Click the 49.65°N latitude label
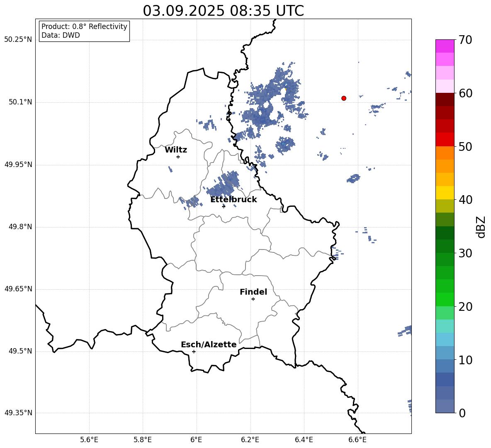Viewport: 491px width, 448px height. (x=18, y=288)
